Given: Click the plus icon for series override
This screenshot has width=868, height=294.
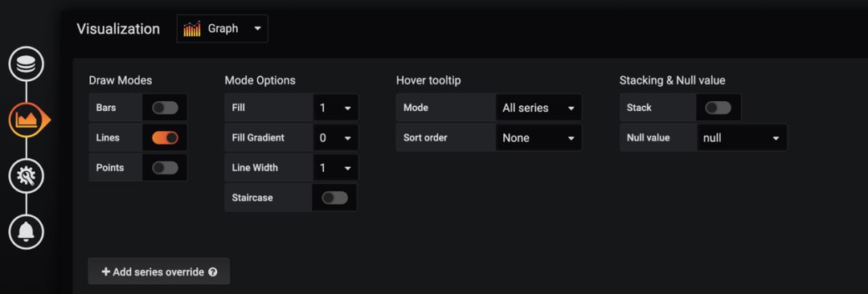Looking at the screenshot, I should (x=106, y=272).
